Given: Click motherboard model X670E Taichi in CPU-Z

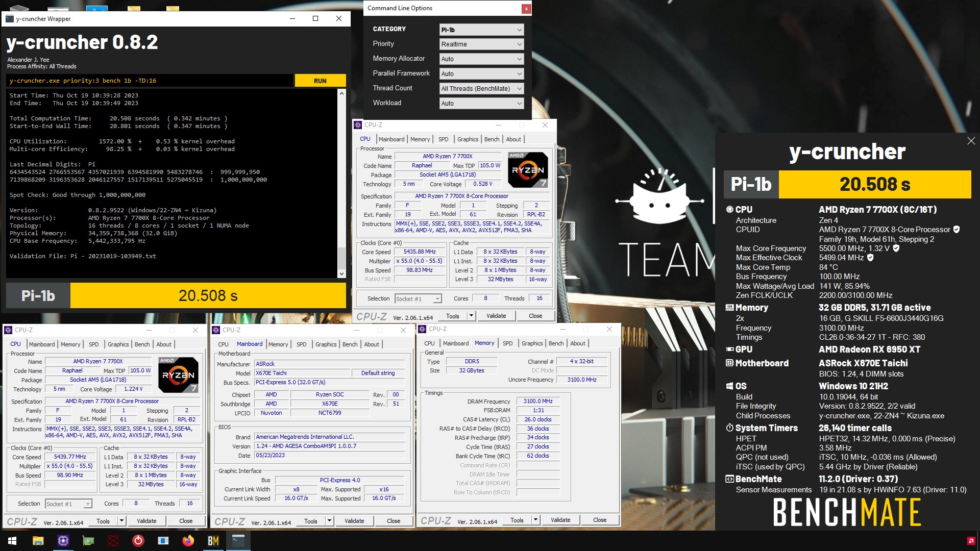Looking at the screenshot, I should coord(302,373).
